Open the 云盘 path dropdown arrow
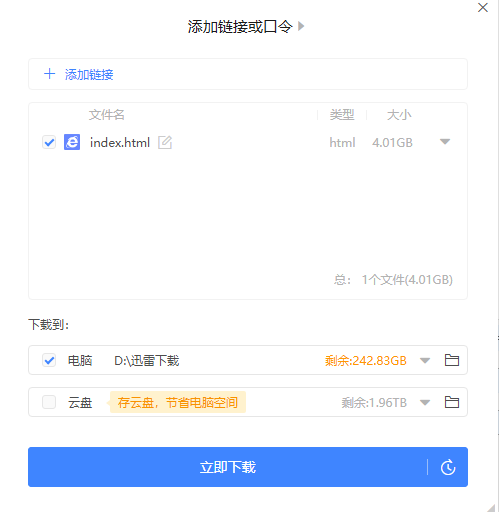Screen dimensions: 499x512 [x=425, y=402]
